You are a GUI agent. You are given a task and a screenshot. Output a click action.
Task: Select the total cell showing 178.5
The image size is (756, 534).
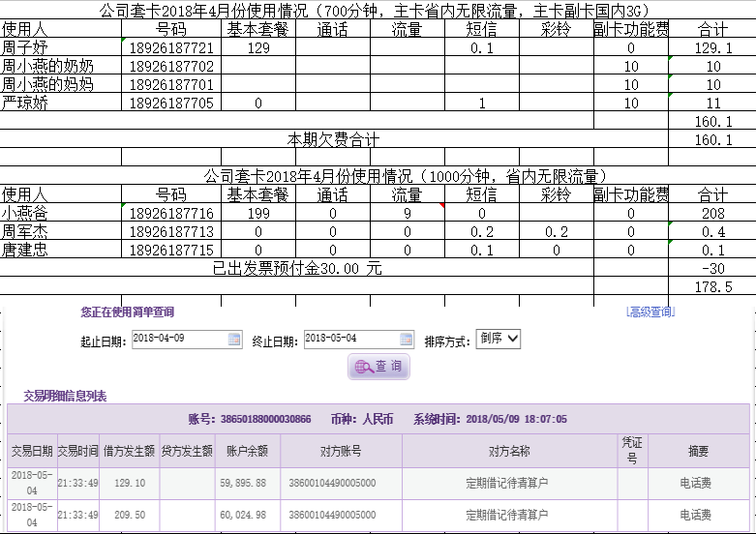[712, 286]
